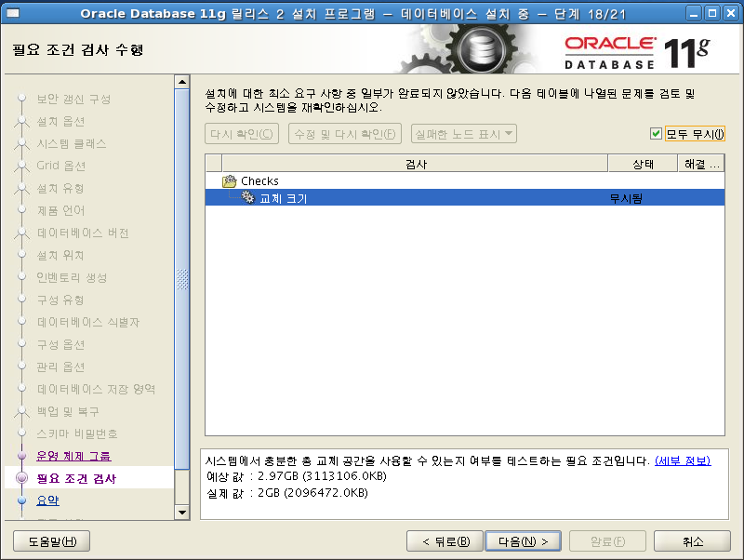The height and width of the screenshot is (560, 744).
Task: Click the 시스템 클래스 step
Action: pyautogui.click(x=72, y=143)
